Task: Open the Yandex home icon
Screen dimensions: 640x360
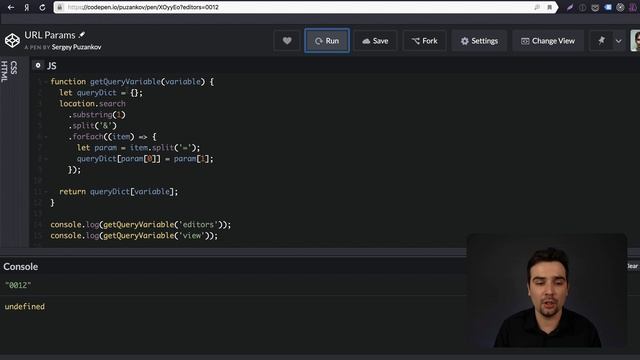Action: click(x=27, y=7)
